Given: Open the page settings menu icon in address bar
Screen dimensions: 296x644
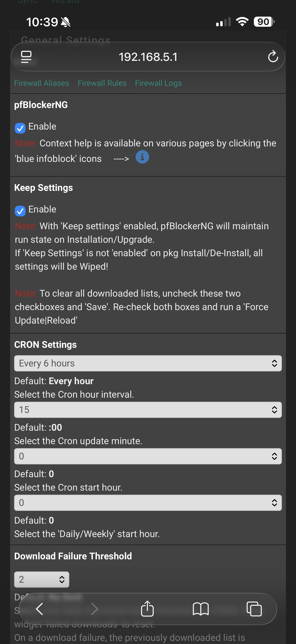Looking at the screenshot, I should tap(26, 57).
